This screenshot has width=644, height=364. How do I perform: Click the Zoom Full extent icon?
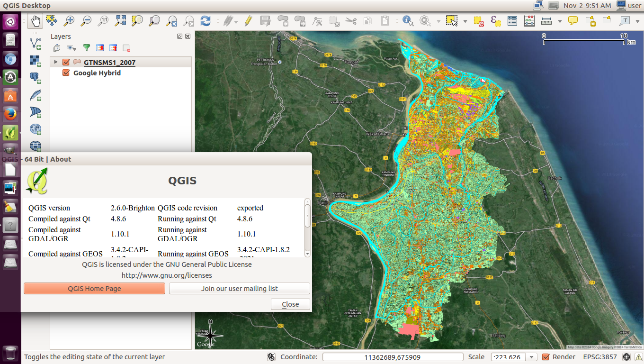pos(121,20)
